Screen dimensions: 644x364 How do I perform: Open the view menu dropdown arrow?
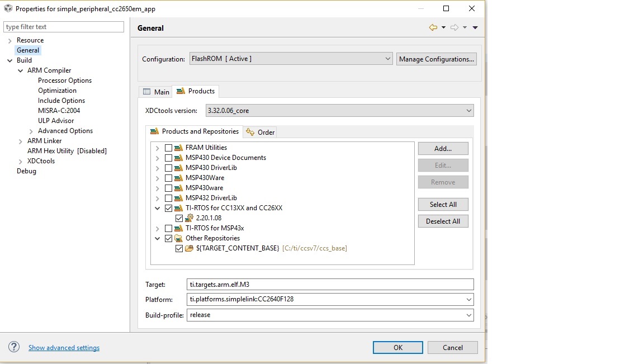point(475,27)
